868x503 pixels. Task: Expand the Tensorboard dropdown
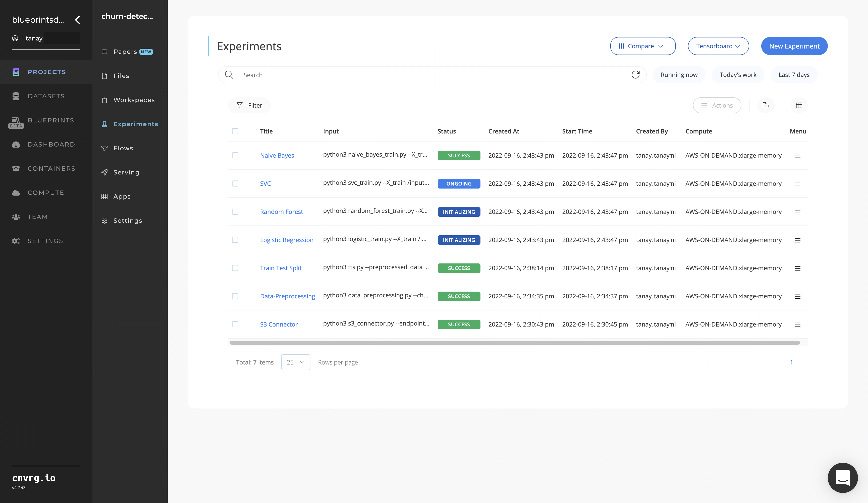click(x=718, y=46)
